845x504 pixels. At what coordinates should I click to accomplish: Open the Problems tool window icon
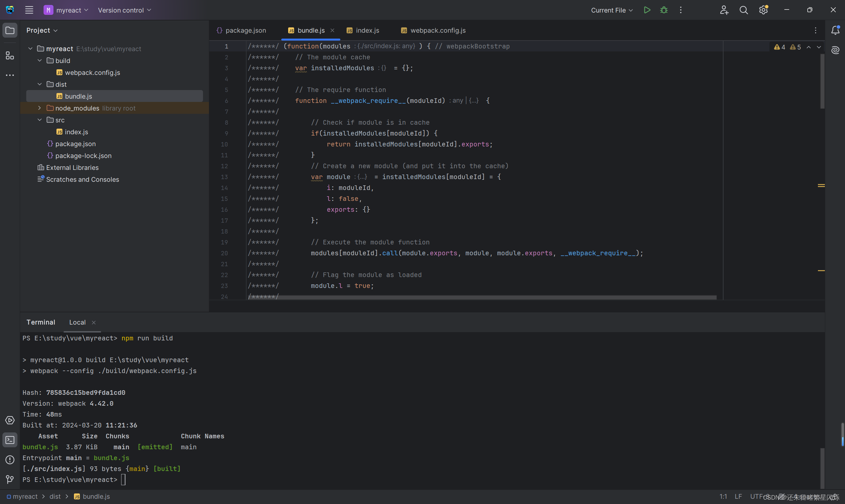10,459
